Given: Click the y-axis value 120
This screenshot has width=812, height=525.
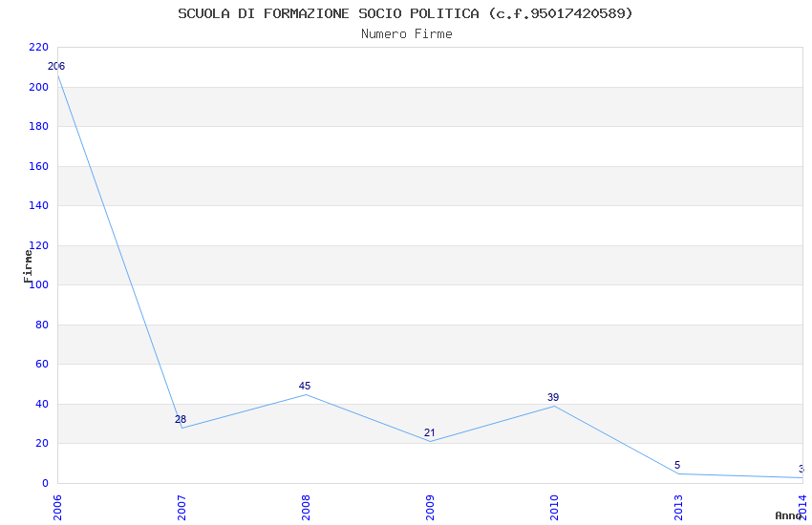Looking at the screenshot, I should click(39, 245).
